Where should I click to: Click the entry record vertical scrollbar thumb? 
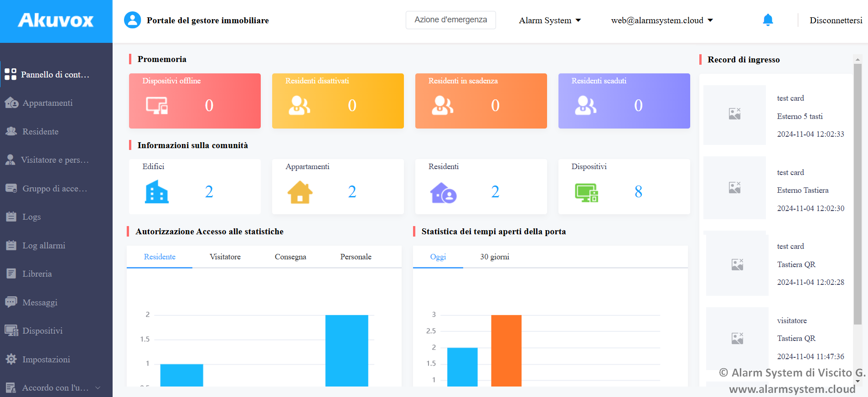pyautogui.click(x=858, y=194)
